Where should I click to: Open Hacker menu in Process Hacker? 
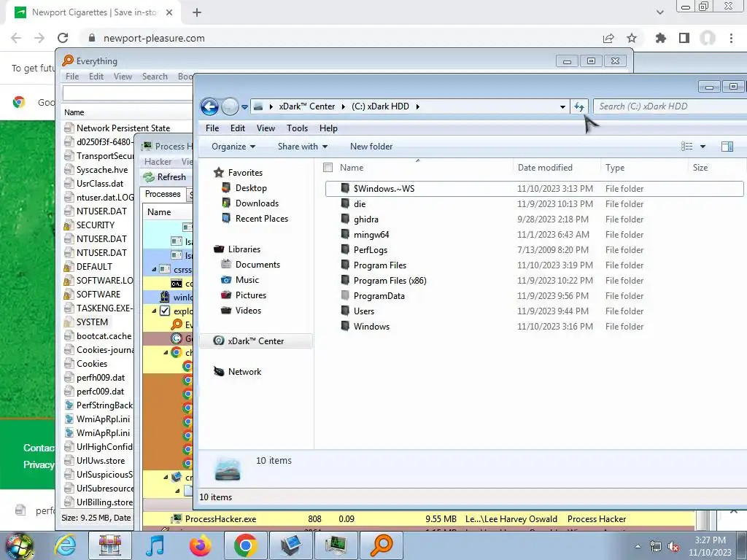158,162
